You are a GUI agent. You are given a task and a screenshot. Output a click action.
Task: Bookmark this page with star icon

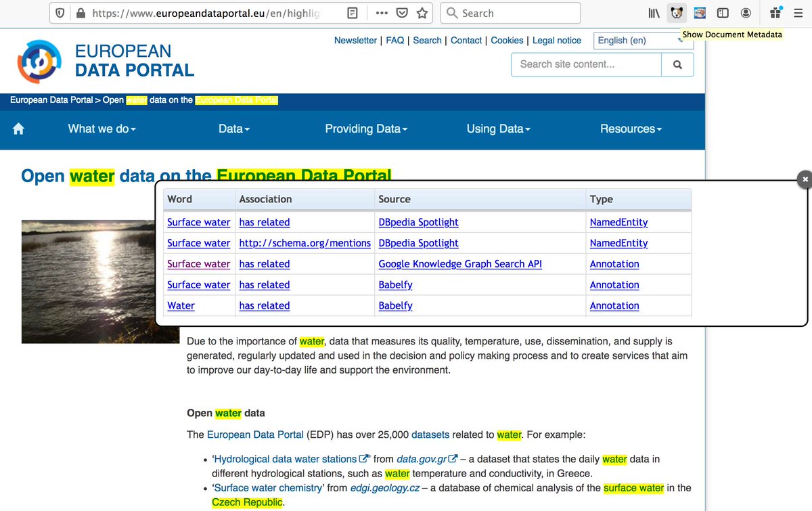coord(422,13)
